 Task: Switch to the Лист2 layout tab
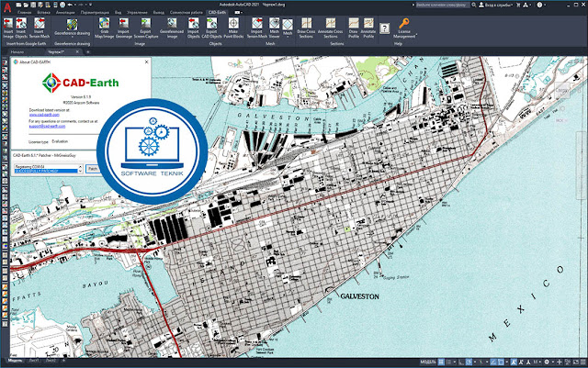pyautogui.click(x=51, y=361)
